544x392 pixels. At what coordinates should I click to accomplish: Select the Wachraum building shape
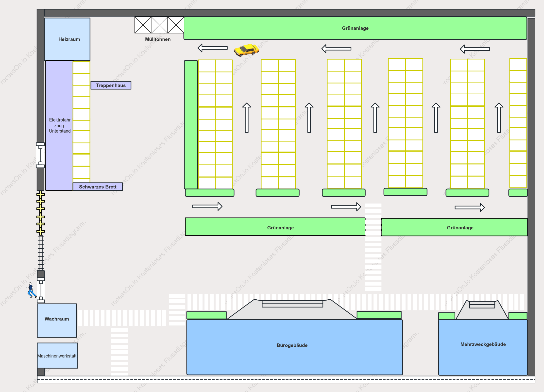(57, 321)
